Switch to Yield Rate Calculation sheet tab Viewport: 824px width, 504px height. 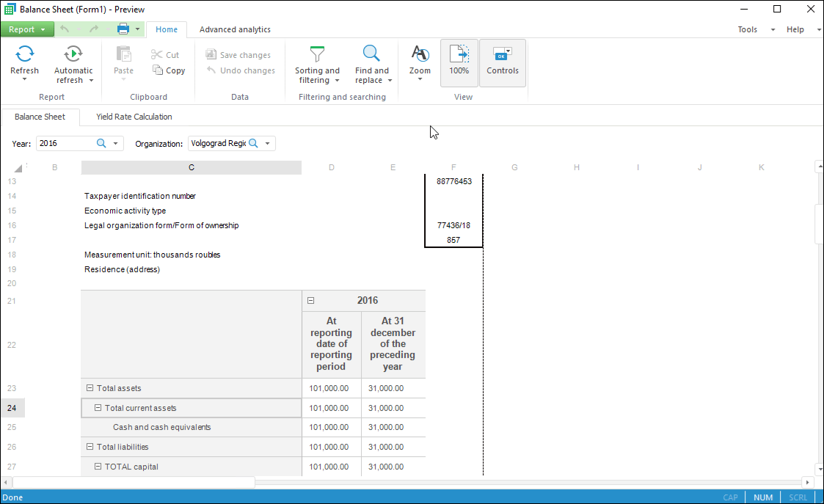[x=134, y=117]
